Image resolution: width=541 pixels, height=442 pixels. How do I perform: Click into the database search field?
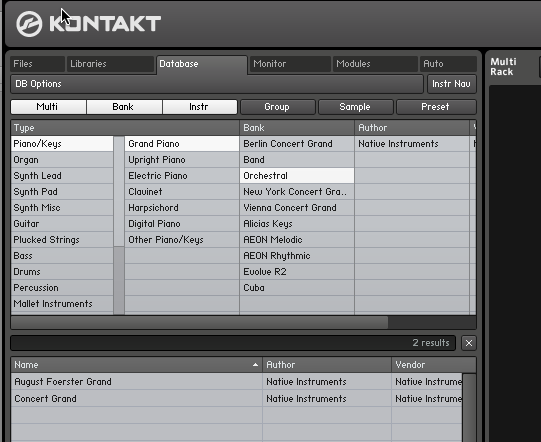coord(233,343)
